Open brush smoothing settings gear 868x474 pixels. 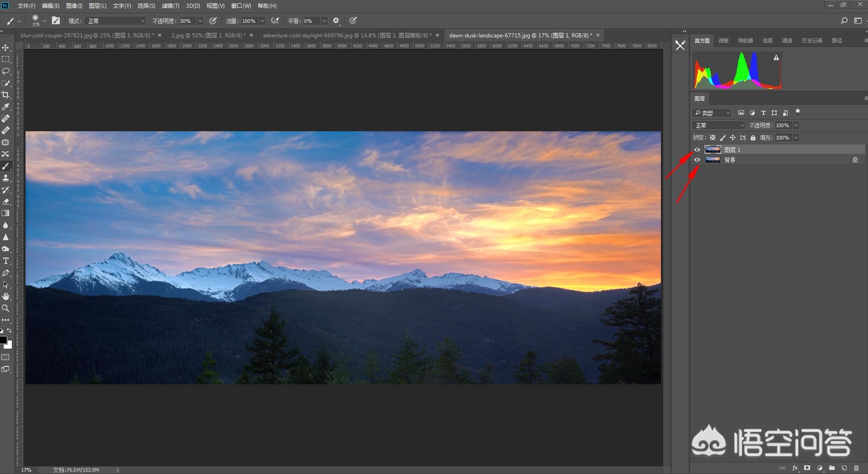tap(336, 21)
